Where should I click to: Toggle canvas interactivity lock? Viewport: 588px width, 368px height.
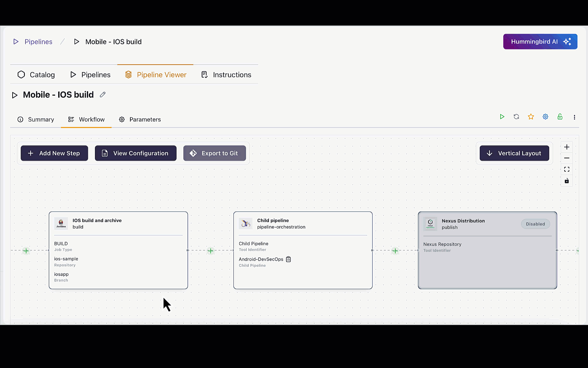pos(567,181)
